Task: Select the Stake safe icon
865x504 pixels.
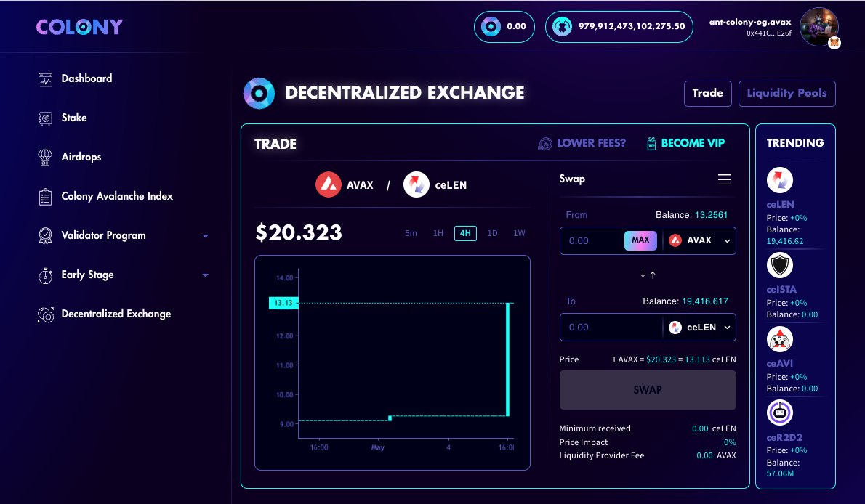Action: [45, 118]
